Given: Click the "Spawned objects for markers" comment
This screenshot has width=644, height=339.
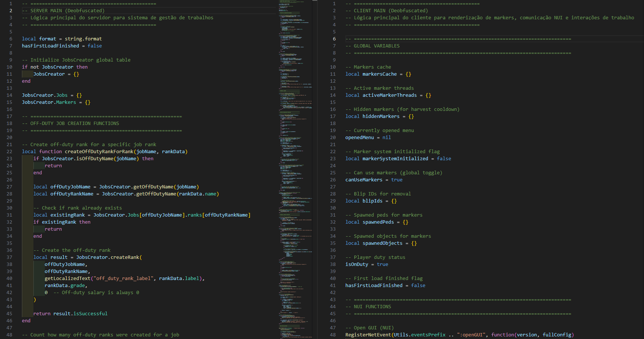Looking at the screenshot, I should (x=388, y=236).
